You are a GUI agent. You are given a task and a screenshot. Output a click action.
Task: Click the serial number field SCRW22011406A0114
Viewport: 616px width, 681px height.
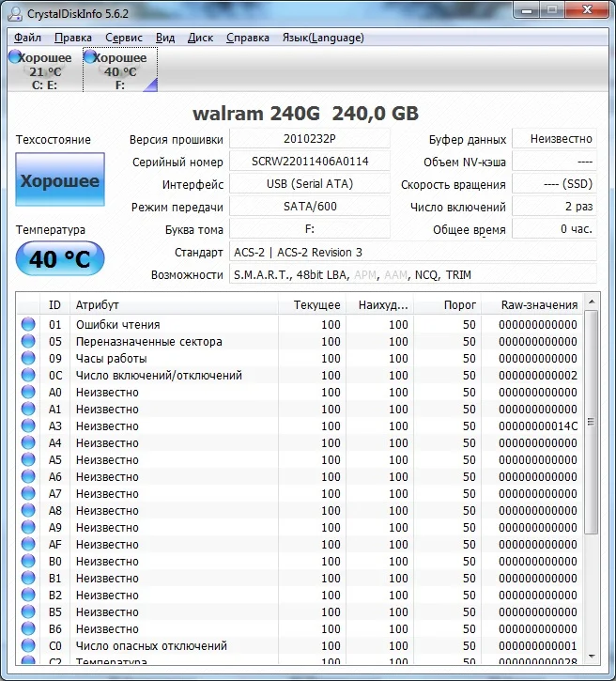click(310, 162)
